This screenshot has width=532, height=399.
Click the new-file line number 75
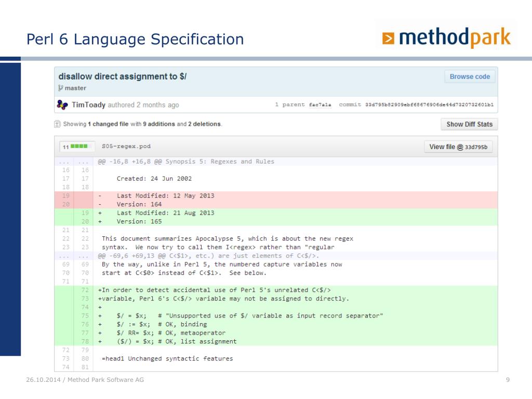click(x=85, y=316)
